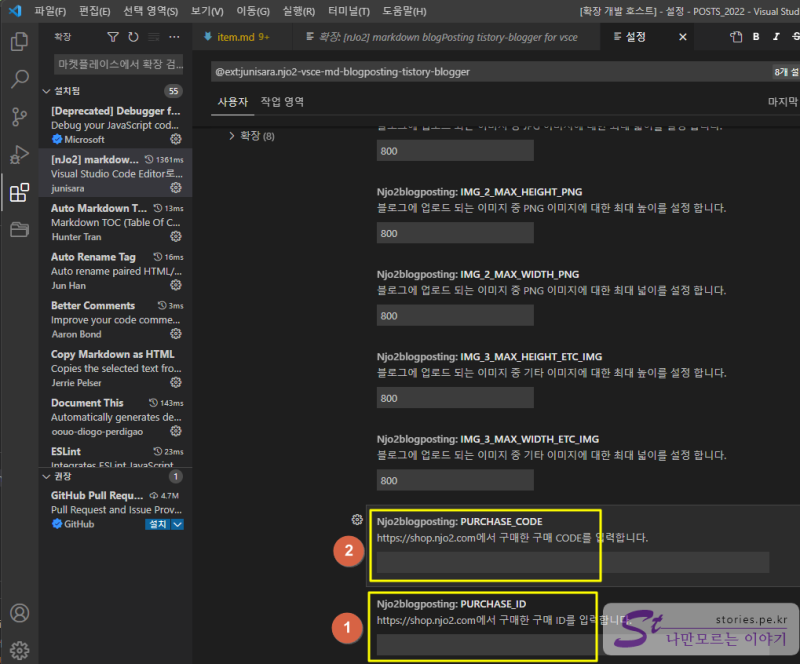This screenshot has width=800, height=664.
Task: Click IMG_3_MAX_WIDTH_ETC_IMG value field
Action: pos(455,480)
